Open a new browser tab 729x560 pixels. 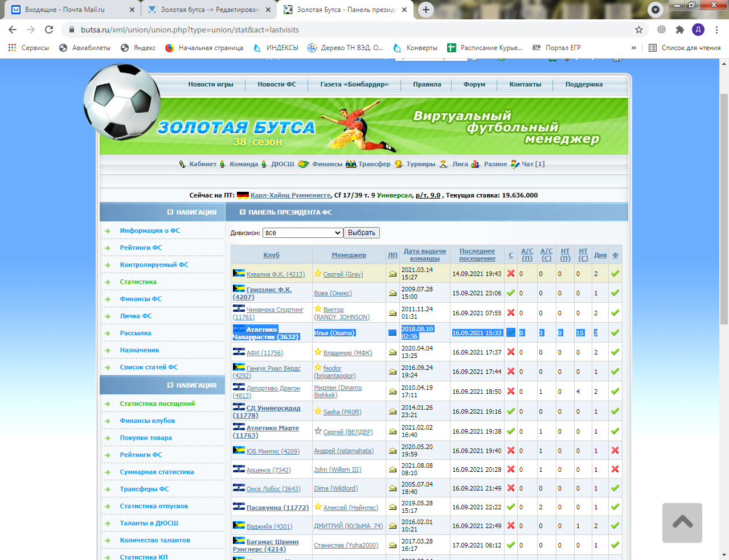pos(426,10)
